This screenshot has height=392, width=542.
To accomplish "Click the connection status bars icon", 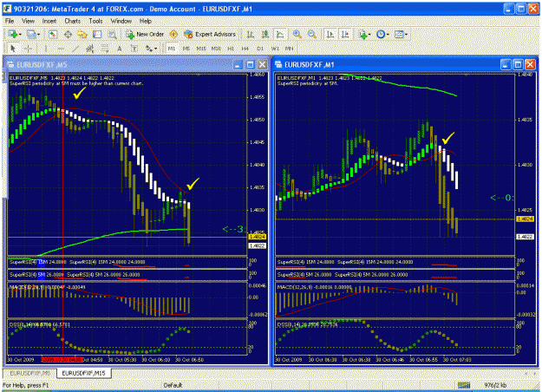I will coord(464,385).
